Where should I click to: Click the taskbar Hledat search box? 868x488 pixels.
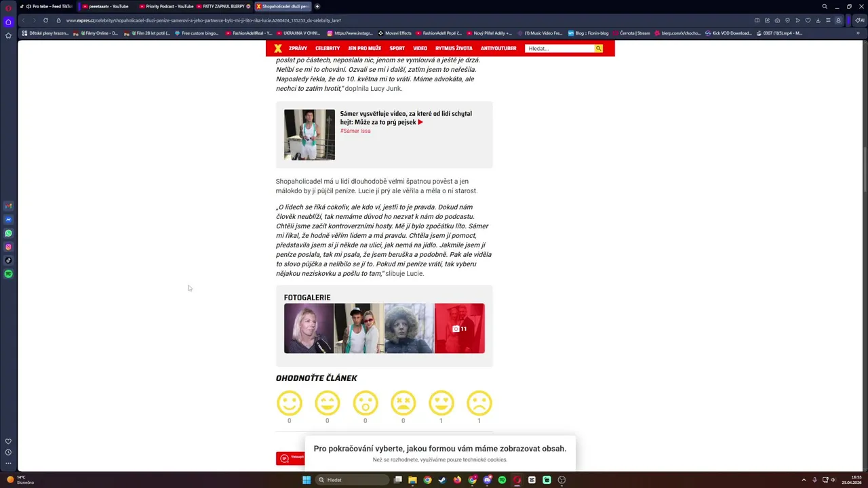[352, 480]
